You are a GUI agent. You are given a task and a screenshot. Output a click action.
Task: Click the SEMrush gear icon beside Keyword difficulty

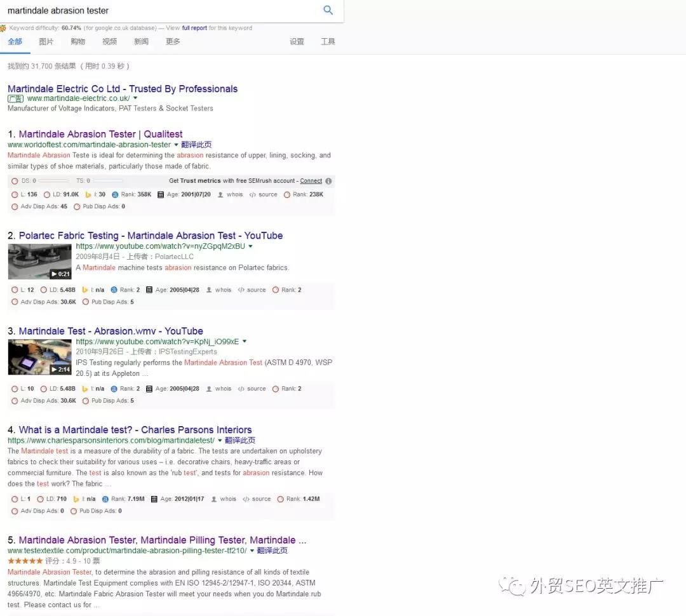coord(3,28)
